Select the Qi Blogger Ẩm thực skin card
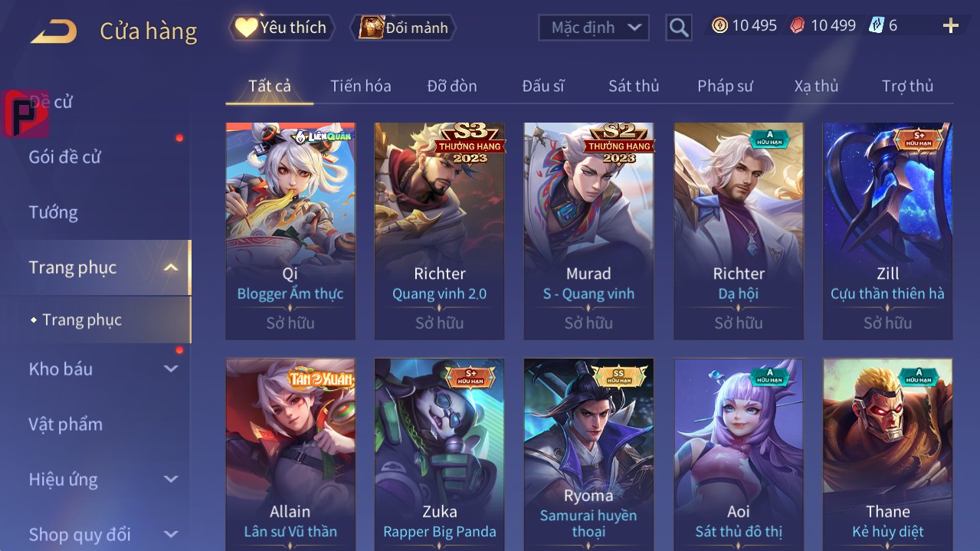 (x=290, y=231)
